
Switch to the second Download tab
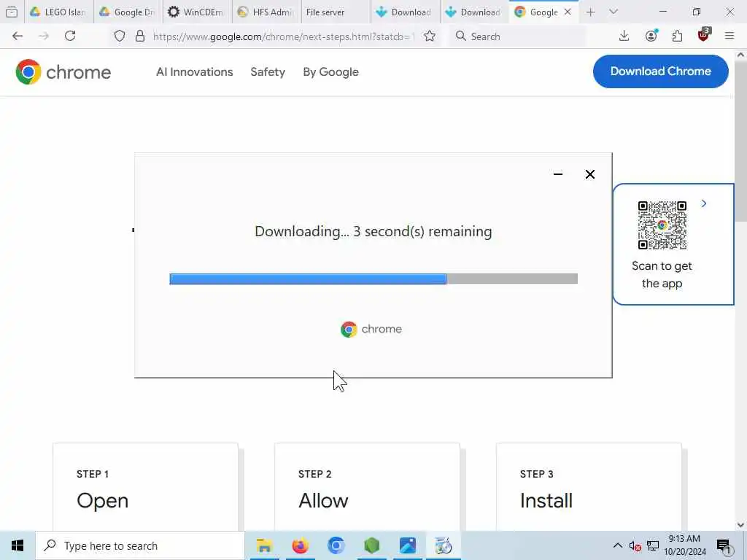(x=473, y=12)
